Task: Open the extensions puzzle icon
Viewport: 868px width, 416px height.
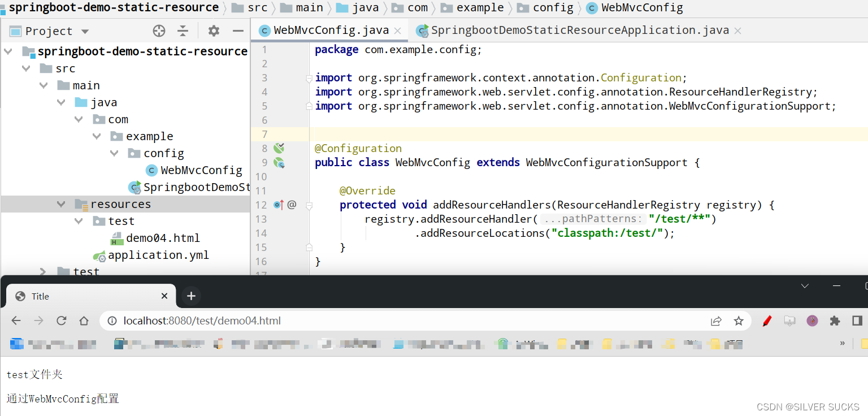Action: coord(835,321)
